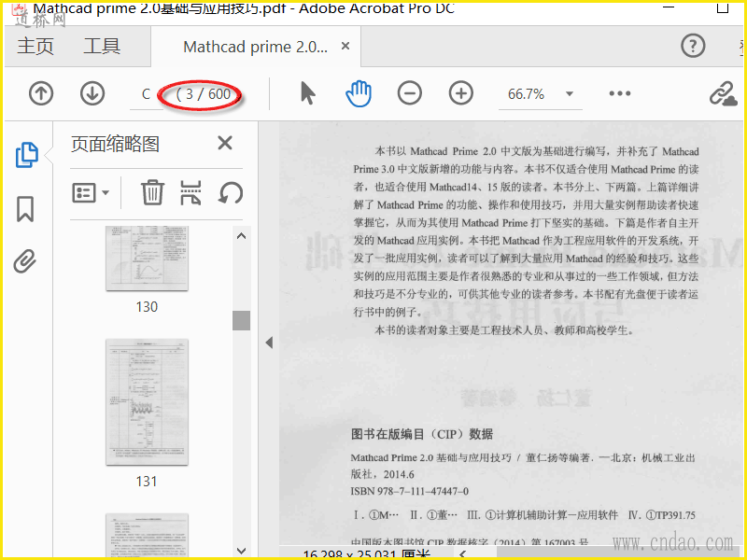This screenshot has width=747, height=560.
Task: Select page 131 thumbnail
Action: [x=147, y=402]
